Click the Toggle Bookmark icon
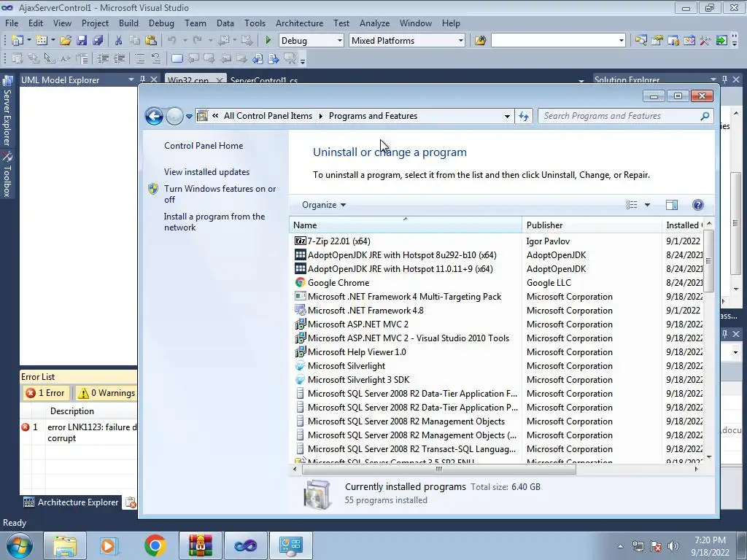Image resolution: width=747 pixels, height=560 pixels. [177, 58]
